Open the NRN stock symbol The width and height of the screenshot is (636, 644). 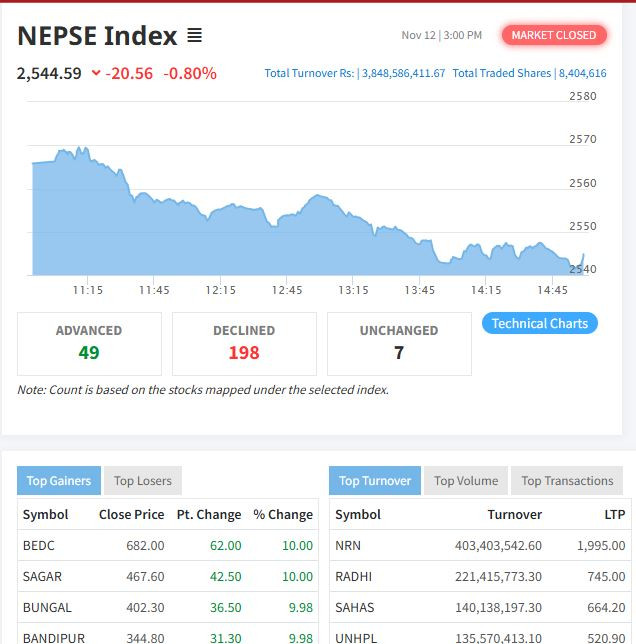tap(348, 545)
